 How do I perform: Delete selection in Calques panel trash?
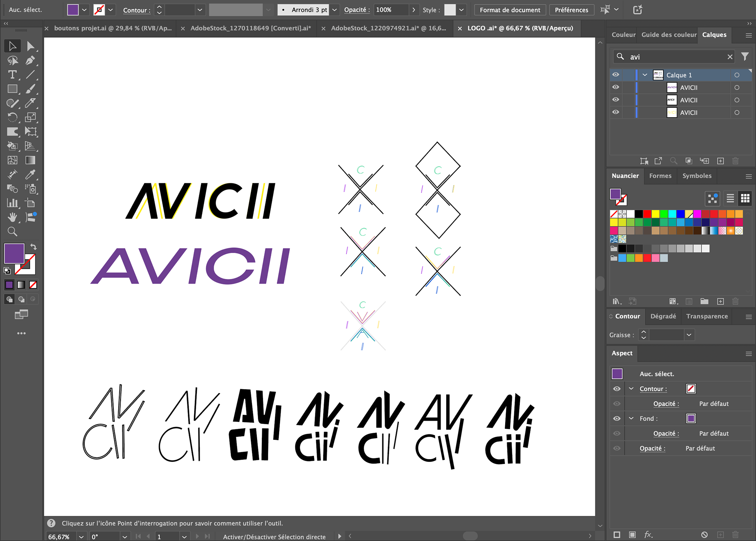(x=735, y=161)
